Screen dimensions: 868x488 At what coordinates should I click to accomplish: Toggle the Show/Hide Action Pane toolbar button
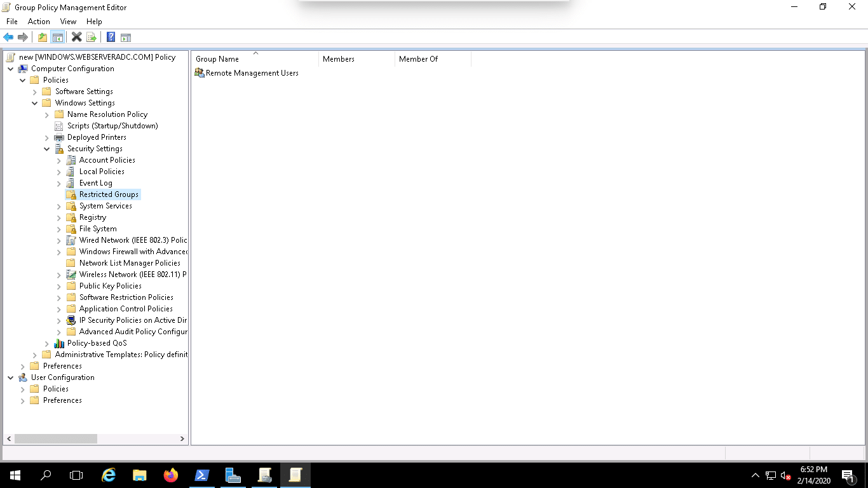tap(126, 37)
